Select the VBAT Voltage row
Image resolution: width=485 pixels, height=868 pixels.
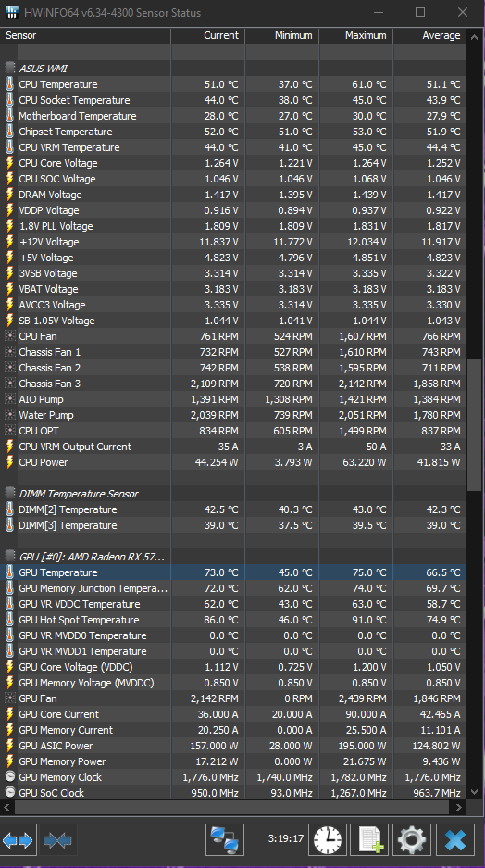pyautogui.click(x=233, y=289)
